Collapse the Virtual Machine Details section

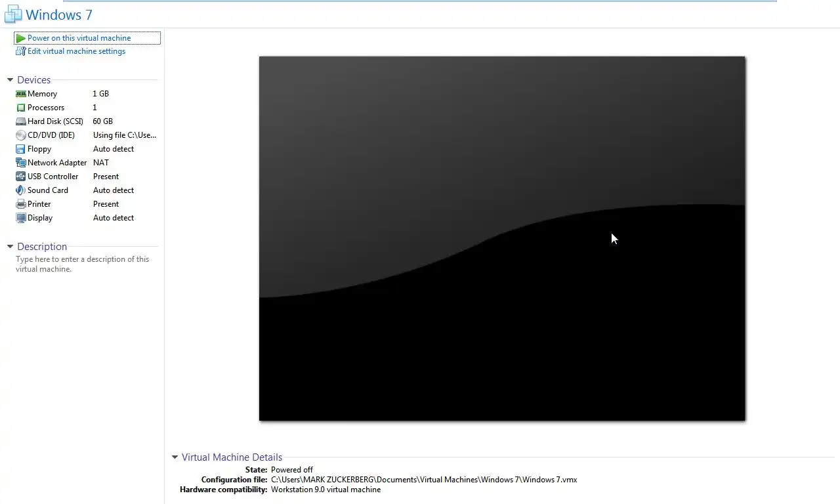[175, 457]
